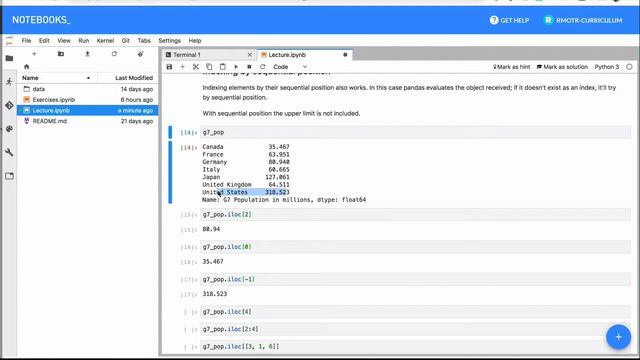Viewport: 640px width, 360px height.
Task: Open the Settings menu
Action: pos(169,40)
